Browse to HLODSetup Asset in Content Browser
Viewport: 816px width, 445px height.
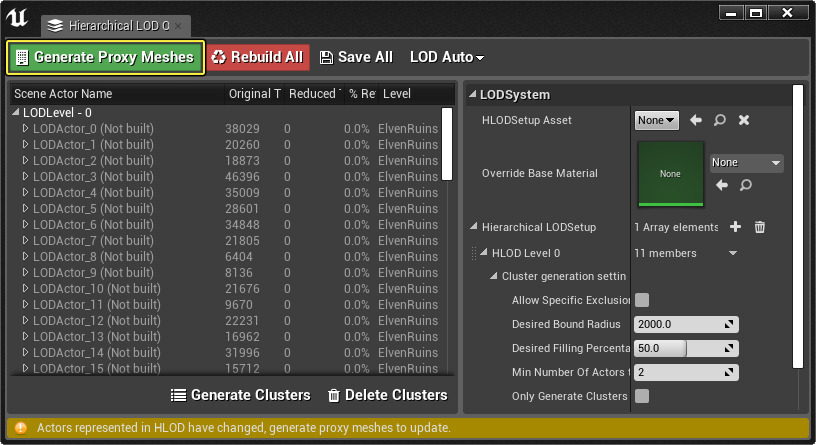pos(720,120)
